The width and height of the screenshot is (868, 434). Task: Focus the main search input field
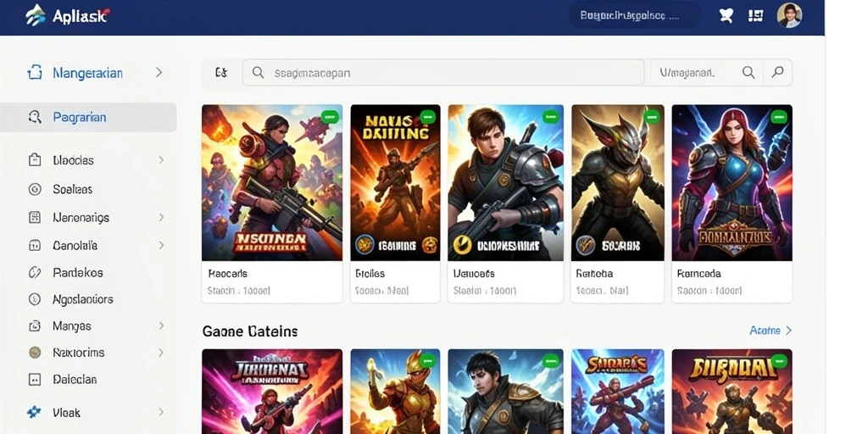coord(443,73)
